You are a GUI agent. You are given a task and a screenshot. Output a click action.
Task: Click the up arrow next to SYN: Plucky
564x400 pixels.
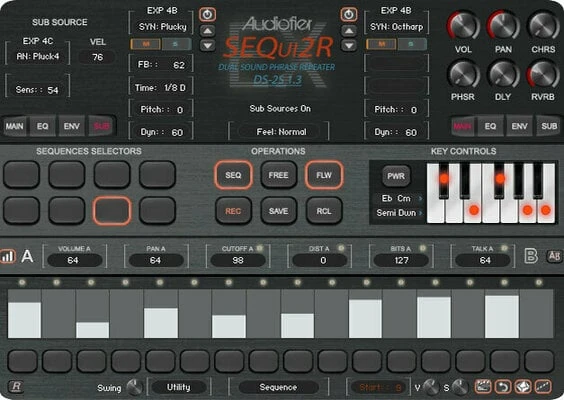(208, 31)
